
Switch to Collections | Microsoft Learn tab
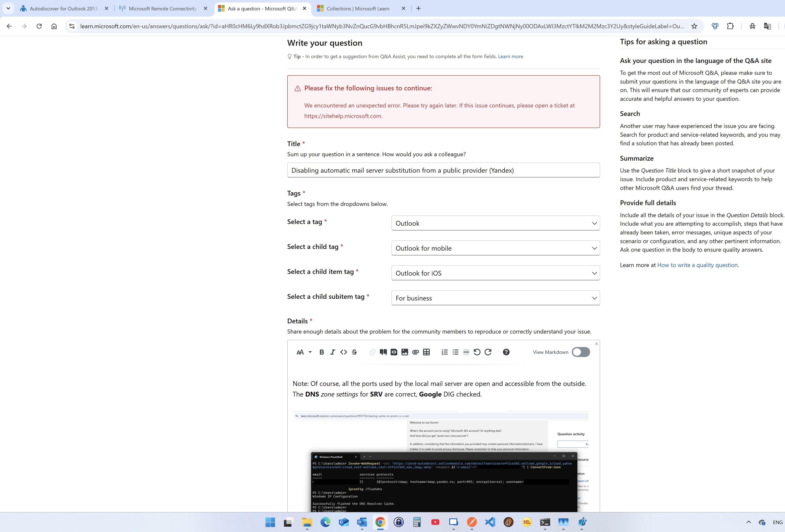point(358,9)
